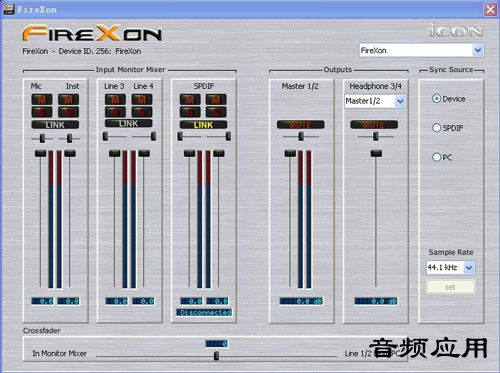The width and height of the screenshot is (500, 373).
Task: Click the set button under Sample Rate
Action: [450, 287]
